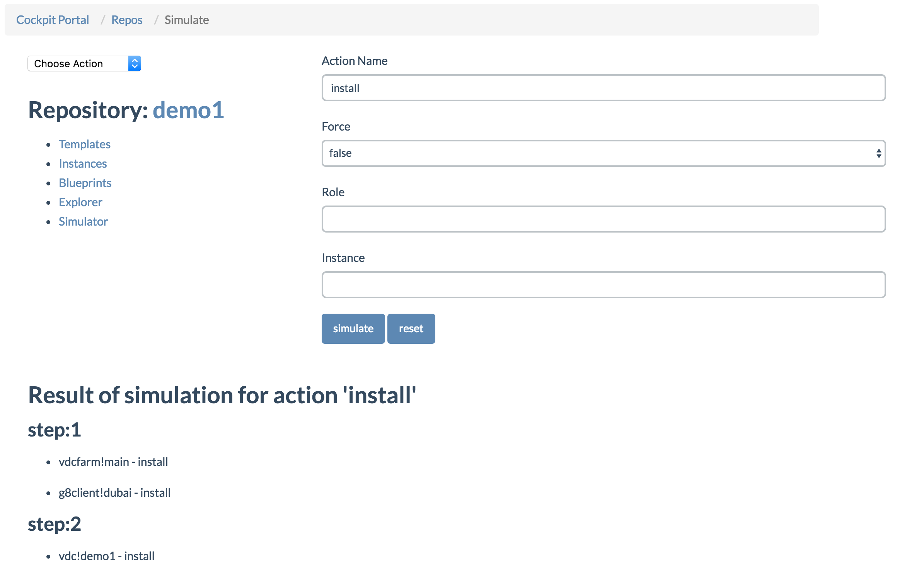
Task: Click the demo1 repository title link
Action: 188,110
